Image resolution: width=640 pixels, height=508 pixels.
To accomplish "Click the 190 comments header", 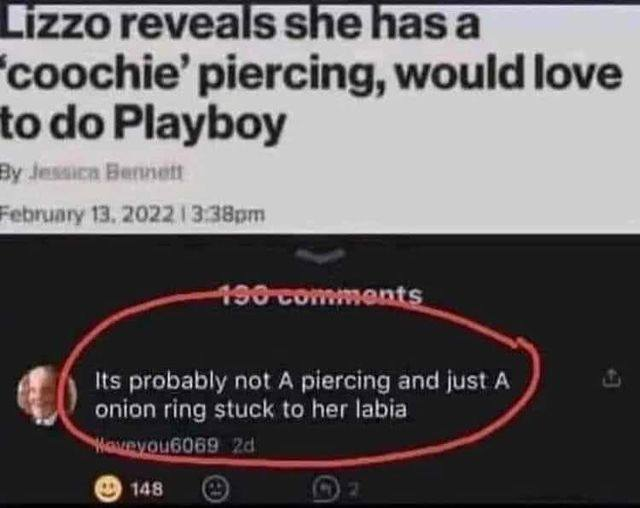I will (x=318, y=295).
